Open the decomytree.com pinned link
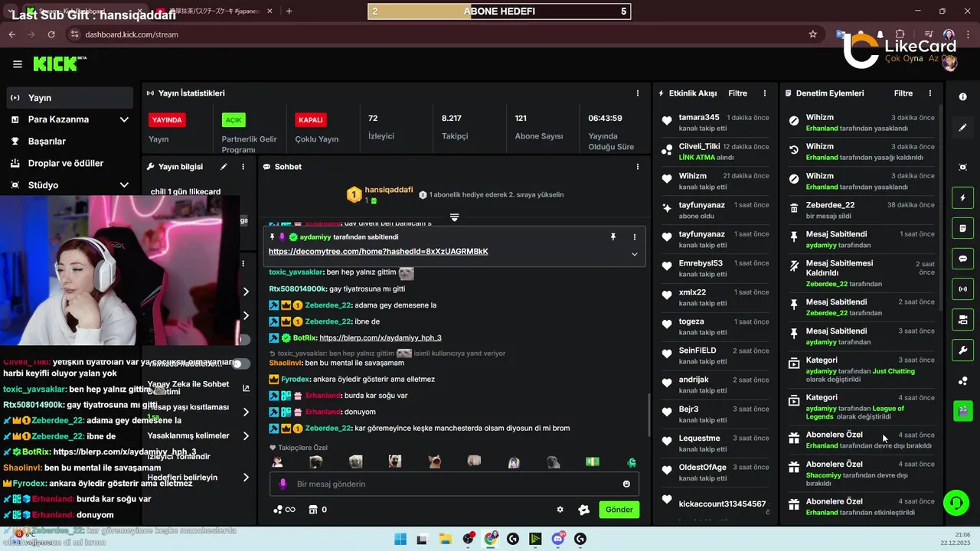 coord(378,252)
